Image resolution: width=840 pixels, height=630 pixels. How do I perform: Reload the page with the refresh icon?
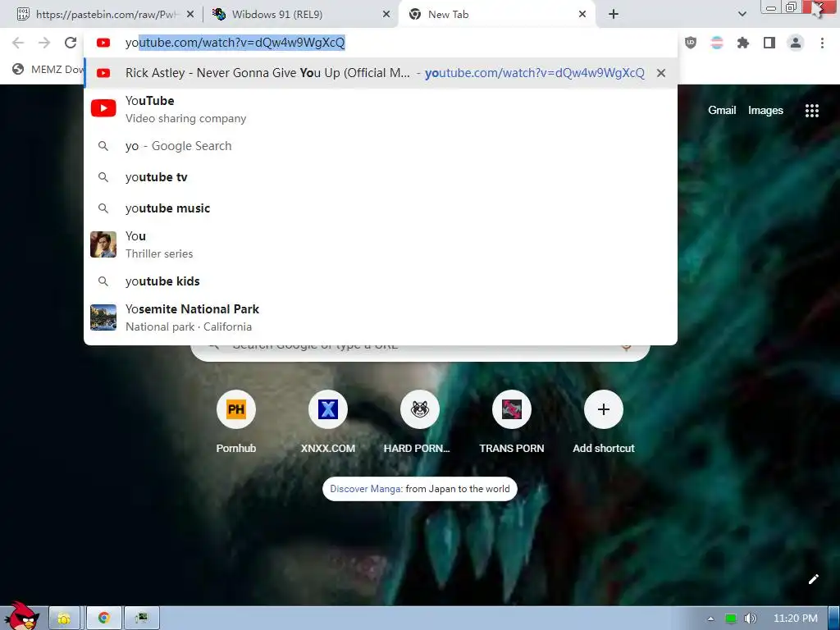[x=71, y=43]
